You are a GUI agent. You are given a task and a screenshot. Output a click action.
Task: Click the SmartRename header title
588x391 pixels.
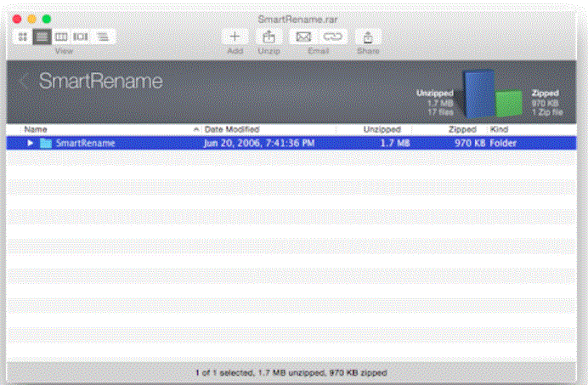point(101,81)
